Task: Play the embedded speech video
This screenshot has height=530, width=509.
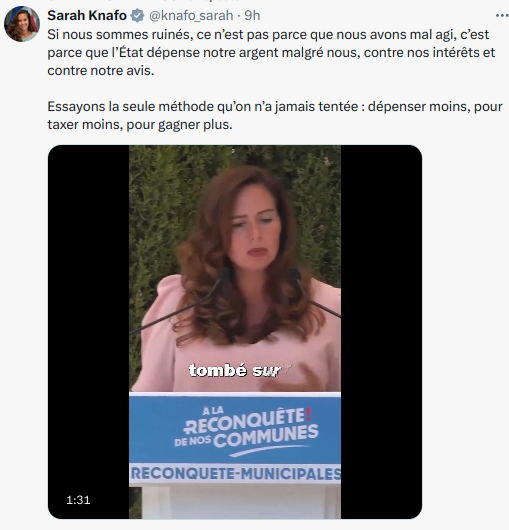Action: click(x=235, y=332)
